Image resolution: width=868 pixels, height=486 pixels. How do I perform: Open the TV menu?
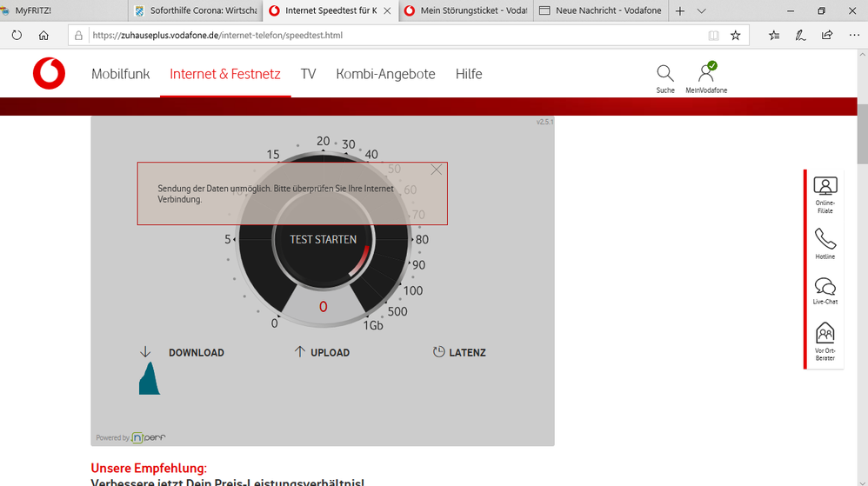[x=309, y=74]
